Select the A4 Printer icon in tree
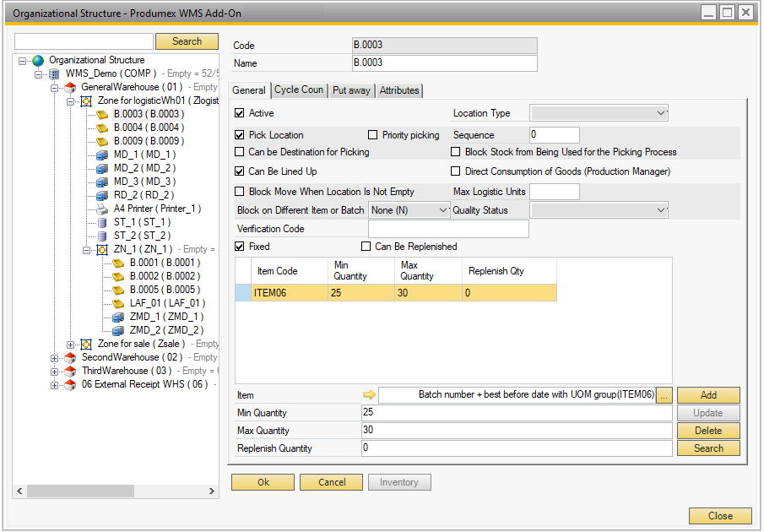Screen dimensions: 764x532 pyautogui.click(x=102, y=209)
